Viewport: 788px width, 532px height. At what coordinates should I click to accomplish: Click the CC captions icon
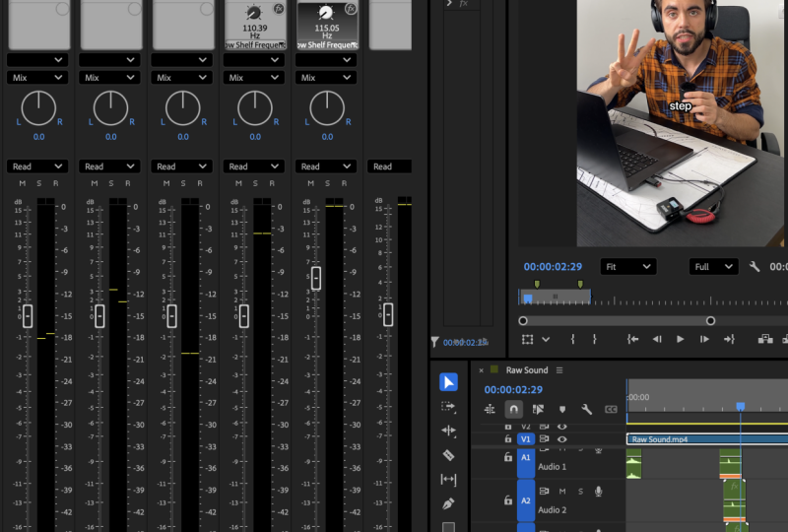coord(611,409)
